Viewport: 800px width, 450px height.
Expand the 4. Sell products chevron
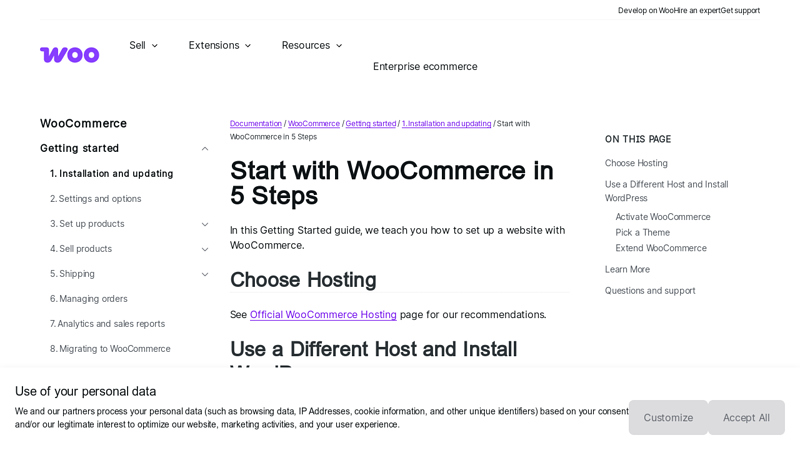[x=205, y=249]
